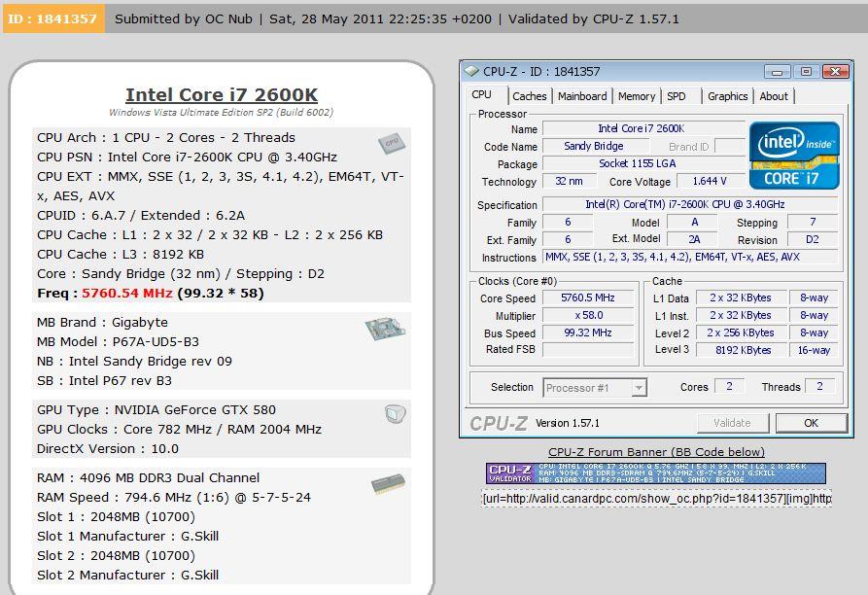Viewport: 868px width, 595px height.
Task: Expand the Processor #1 selection dropdown
Action: [x=640, y=388]
